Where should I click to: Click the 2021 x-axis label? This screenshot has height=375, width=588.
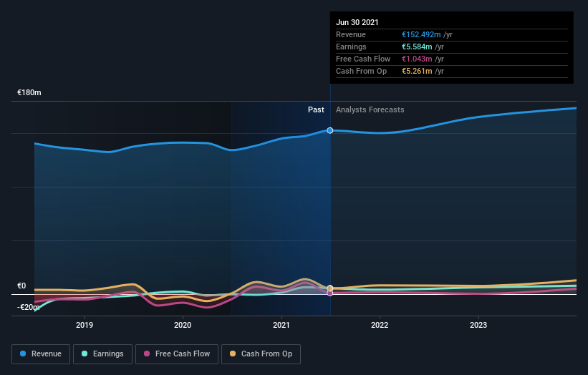click(x=281, y=325)
